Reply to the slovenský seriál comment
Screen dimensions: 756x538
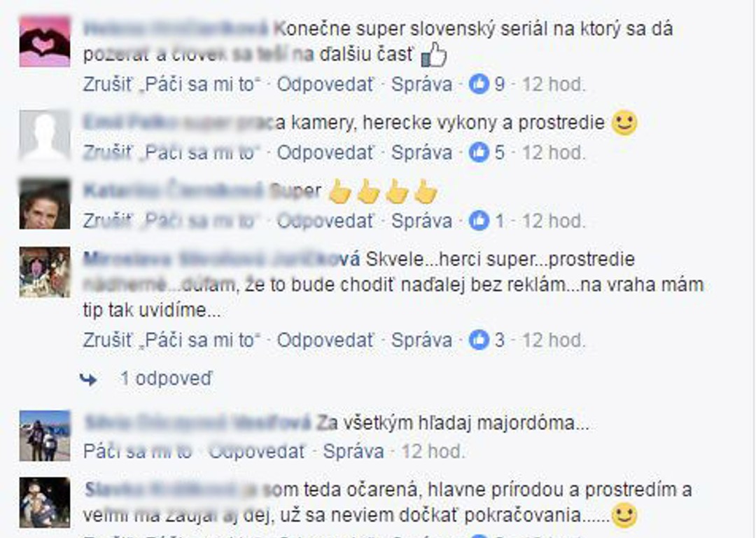click(325, 85)
